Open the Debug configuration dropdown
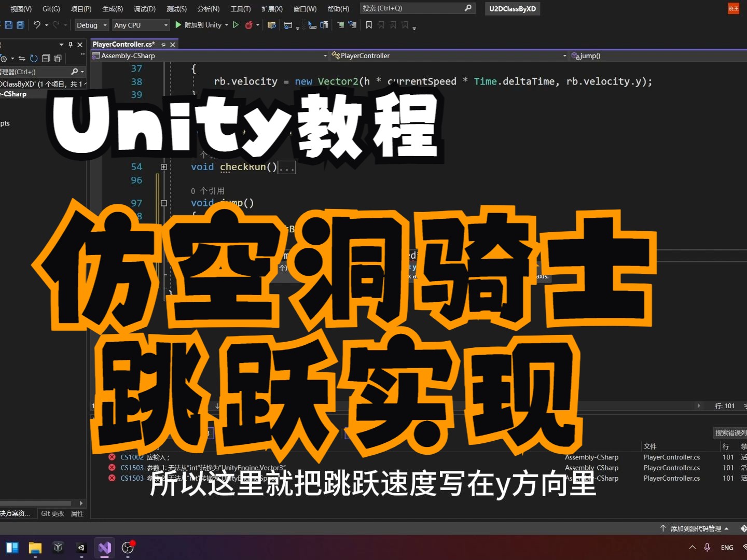 tap(91, 25)
